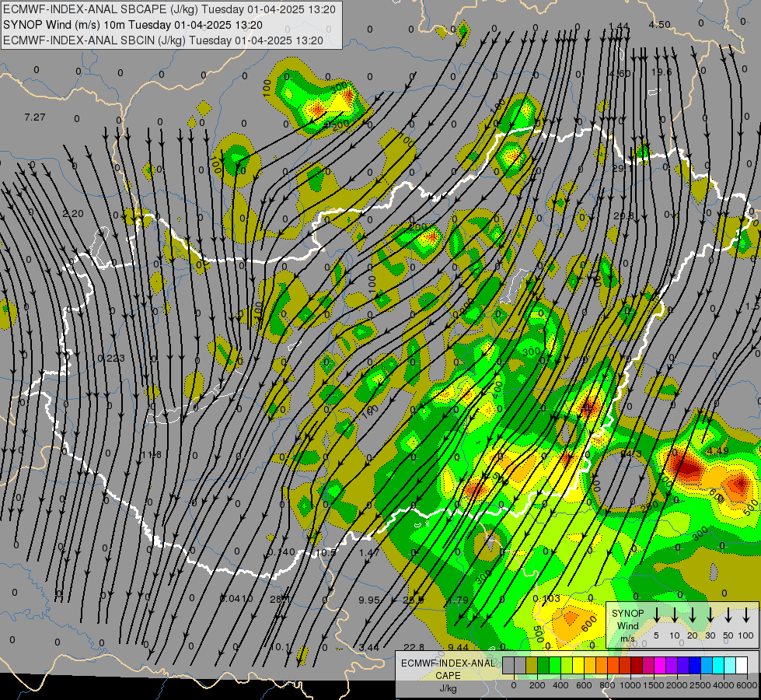
Task: Click the map value '1.79'
Action: pos(458,600)
